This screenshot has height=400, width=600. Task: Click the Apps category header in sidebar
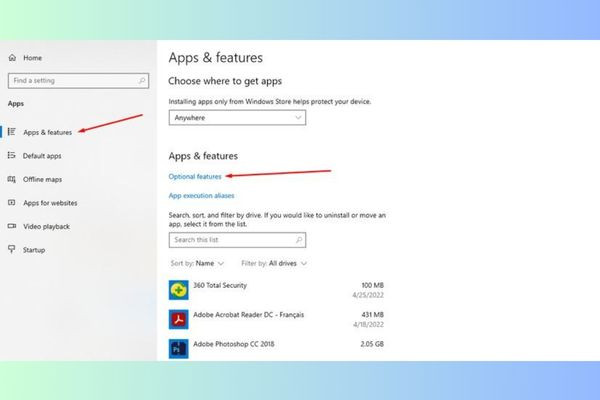16,104
